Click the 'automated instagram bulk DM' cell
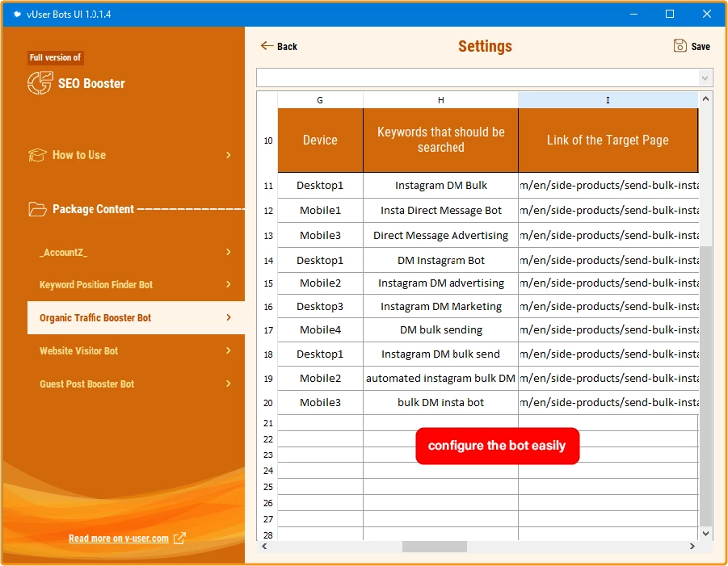 440,379
